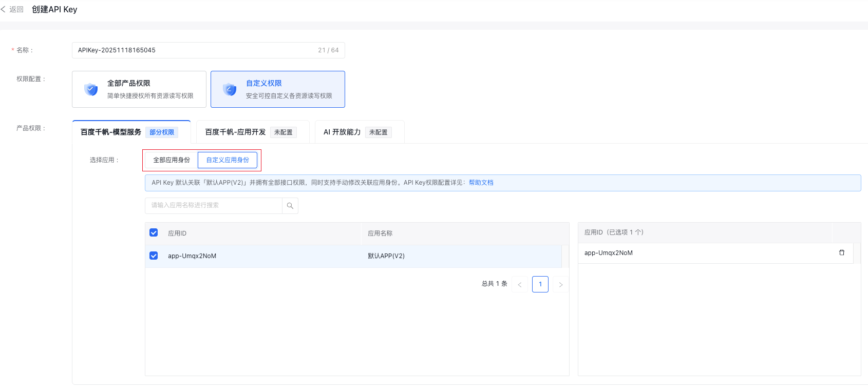The width and height of the screenshot is (868, 391).
Task: Click the 总共 1 条 text
Action: (x=495, y=284)
